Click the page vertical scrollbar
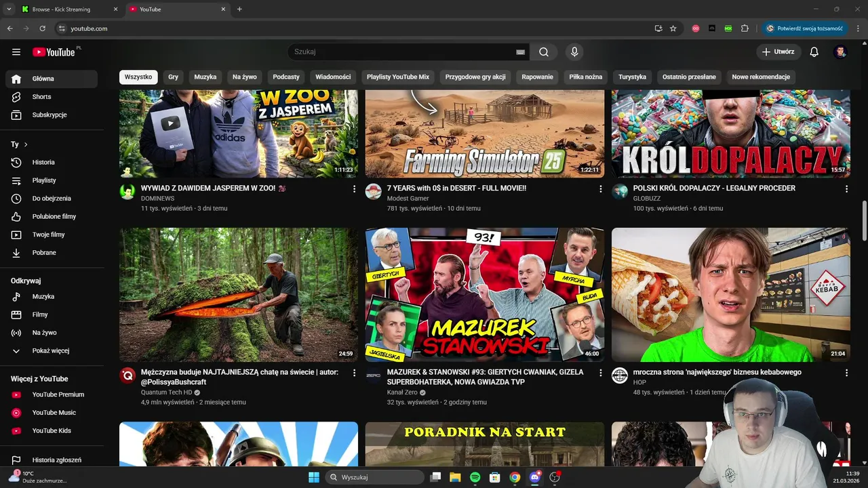Image resolution: width=868 pixels, height=488 pixels. (x=864, y=220)
